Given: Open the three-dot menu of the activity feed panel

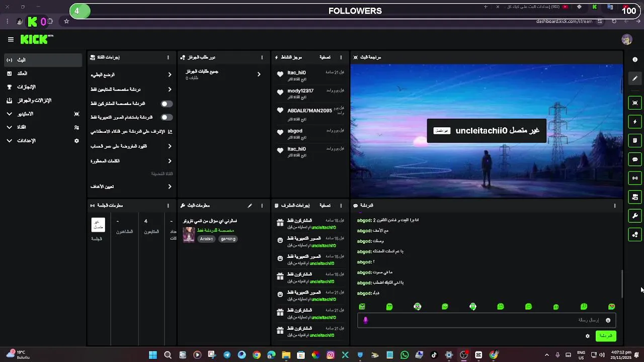Looking at the screenshot, I should [341, 57].
